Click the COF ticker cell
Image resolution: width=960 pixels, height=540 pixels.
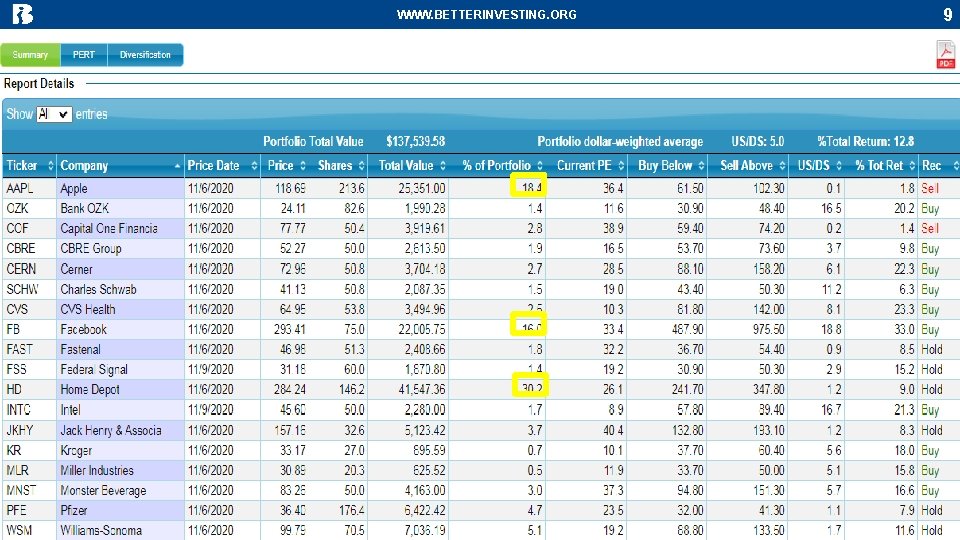coord(29,228)
